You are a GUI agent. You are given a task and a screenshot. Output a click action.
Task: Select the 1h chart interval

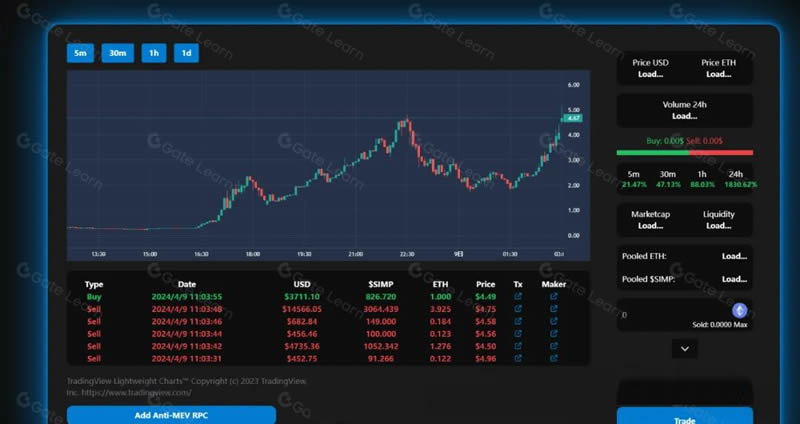pyautogui.click(x=153, y=53)
